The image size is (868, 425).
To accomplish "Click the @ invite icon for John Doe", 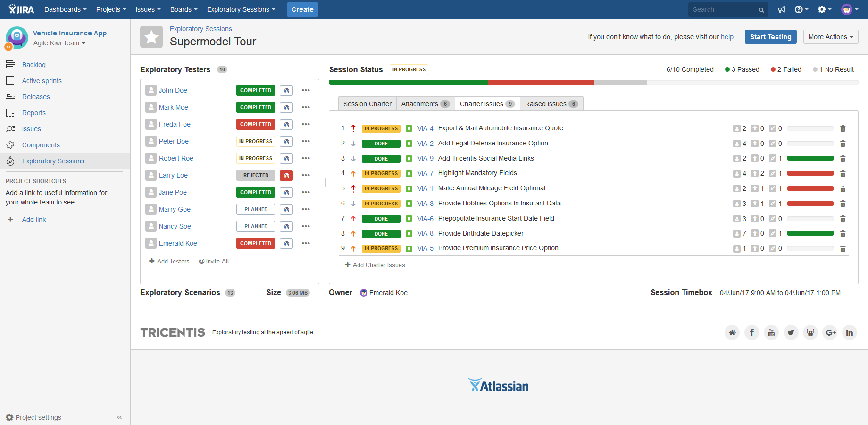I will (x=286, y=90).
